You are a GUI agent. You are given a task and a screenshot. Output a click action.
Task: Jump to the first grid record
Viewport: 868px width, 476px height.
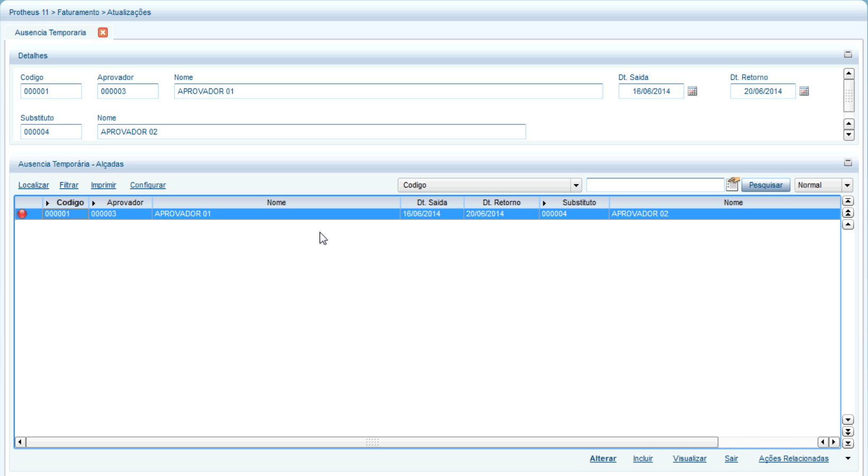point(848,201)
